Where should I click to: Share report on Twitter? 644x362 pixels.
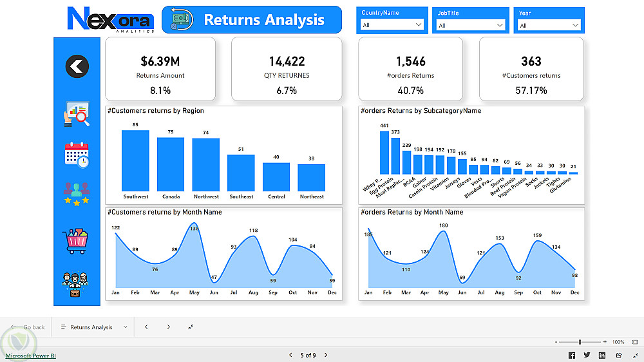click(x=587, y=355)
